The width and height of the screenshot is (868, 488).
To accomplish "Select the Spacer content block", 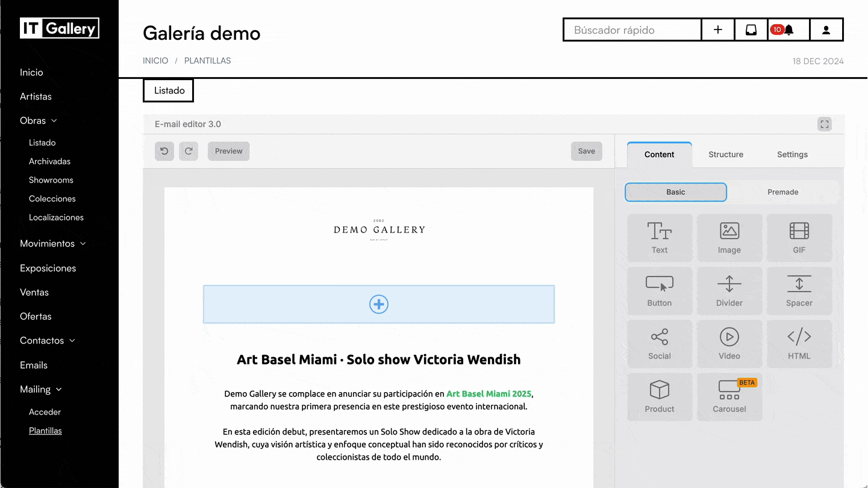I will click(799, 291).
